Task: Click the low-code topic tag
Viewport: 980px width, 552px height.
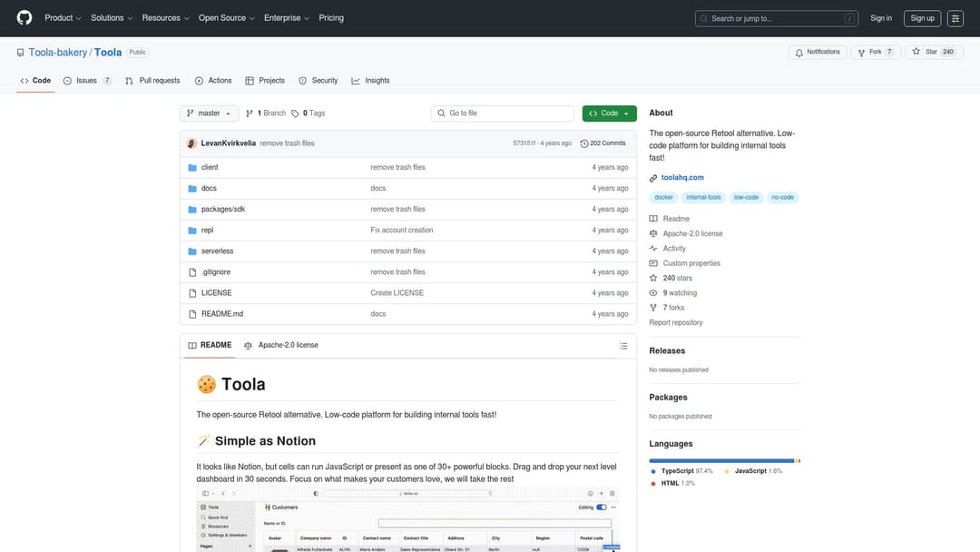Action: (746, 198)
